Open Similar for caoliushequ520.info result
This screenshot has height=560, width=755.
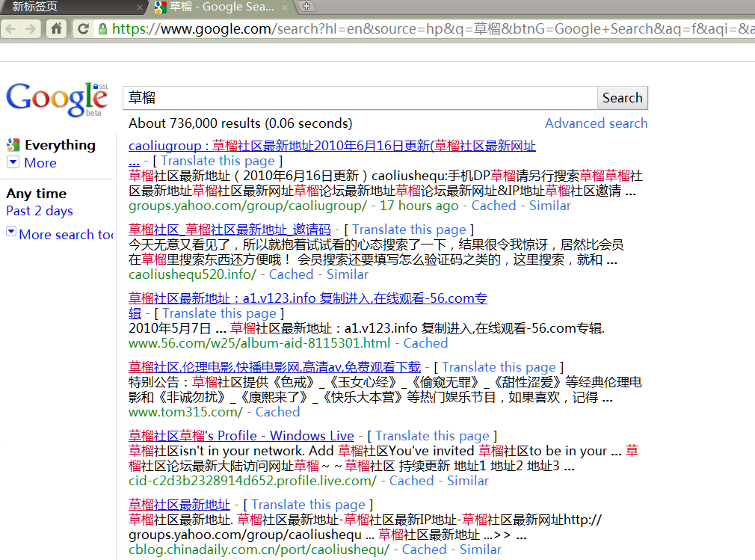347,274
